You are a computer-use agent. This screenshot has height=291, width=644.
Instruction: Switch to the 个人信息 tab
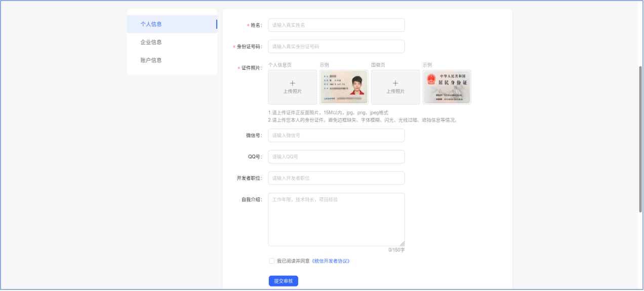click(151, 24)
